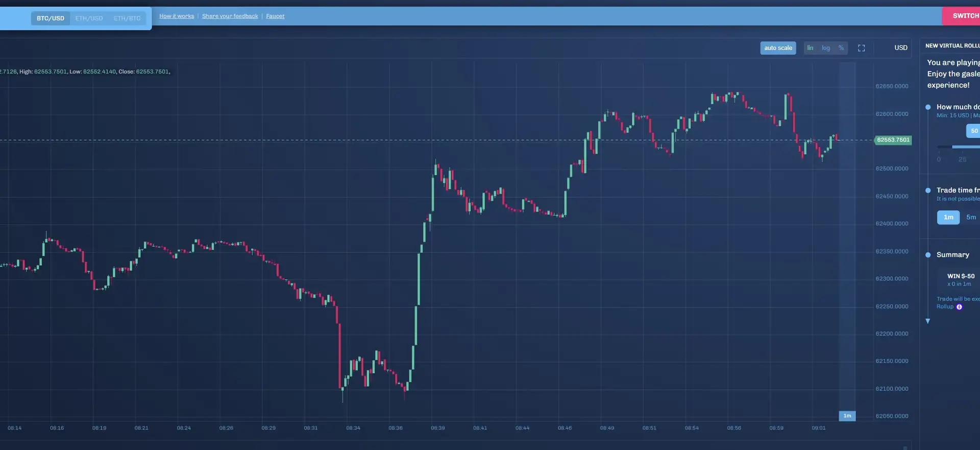Open the Faucet link
The height and width of the screenshot is (450, 980).
click(275, 16)
